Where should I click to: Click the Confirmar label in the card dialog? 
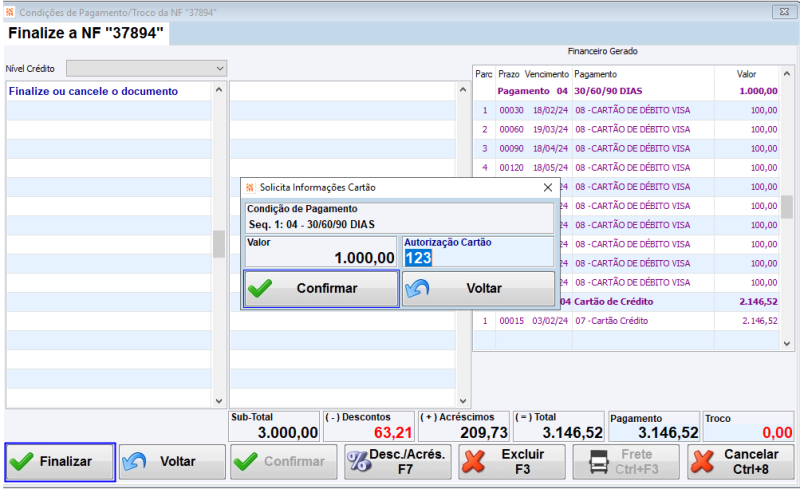click(327, 288)
